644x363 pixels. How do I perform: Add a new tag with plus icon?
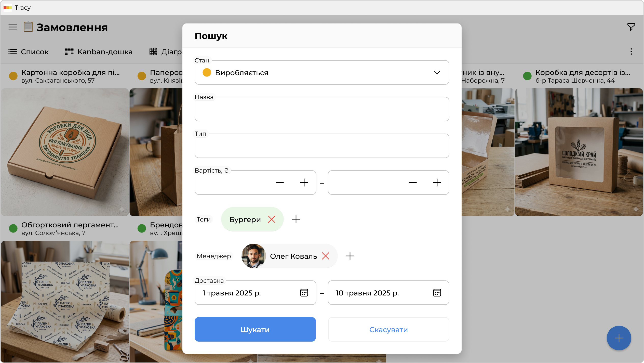tap(296, 219)
